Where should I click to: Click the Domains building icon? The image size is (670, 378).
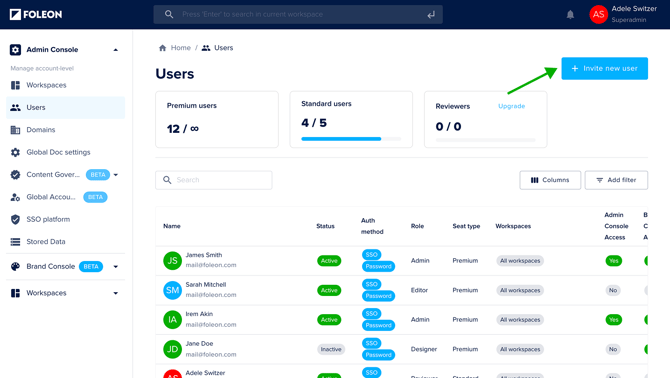pyautogui.click(x=15, y=130)
